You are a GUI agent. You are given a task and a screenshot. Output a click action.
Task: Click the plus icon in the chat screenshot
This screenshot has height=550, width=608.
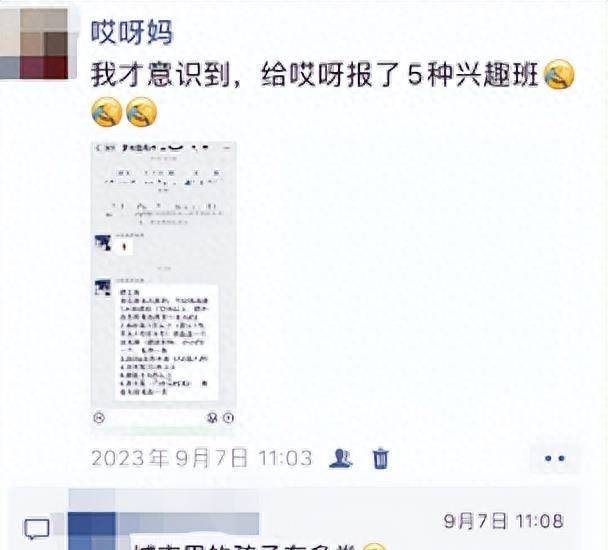pos(229,418)
